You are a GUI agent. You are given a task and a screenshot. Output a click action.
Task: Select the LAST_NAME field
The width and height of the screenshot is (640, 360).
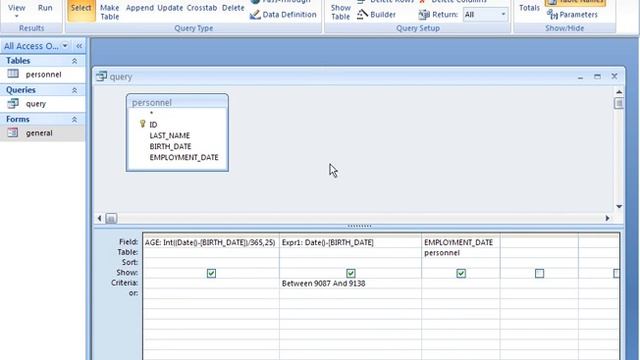point(169,136)
